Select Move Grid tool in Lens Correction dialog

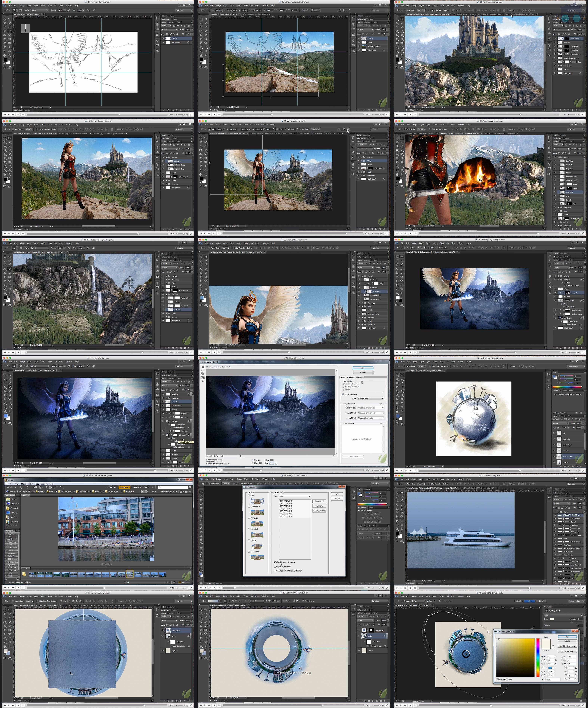click(203, 374)
